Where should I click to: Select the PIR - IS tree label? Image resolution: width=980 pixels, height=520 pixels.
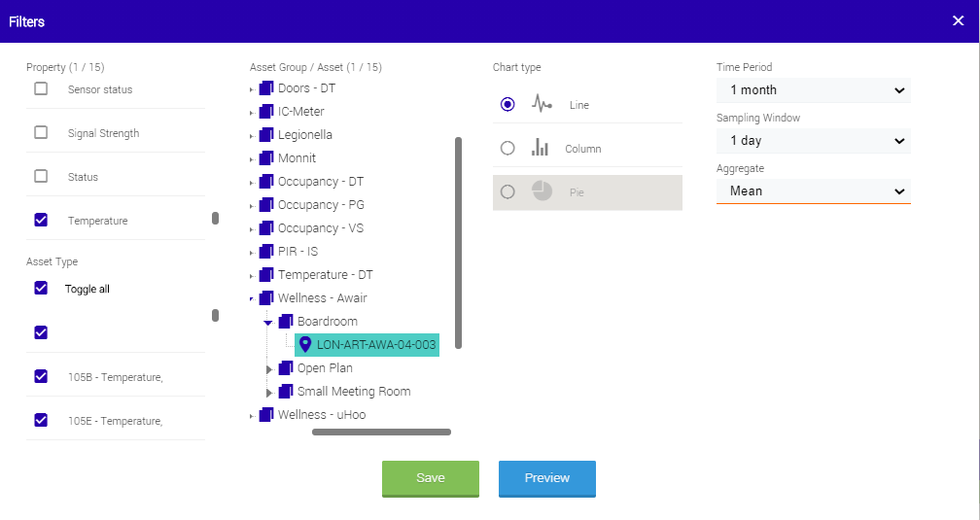click(298, 251)
